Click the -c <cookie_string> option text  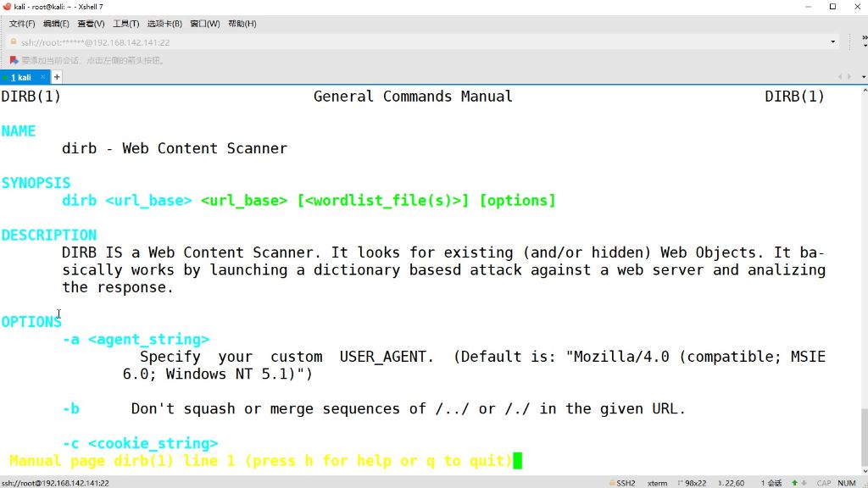click(x=140, y=443)
